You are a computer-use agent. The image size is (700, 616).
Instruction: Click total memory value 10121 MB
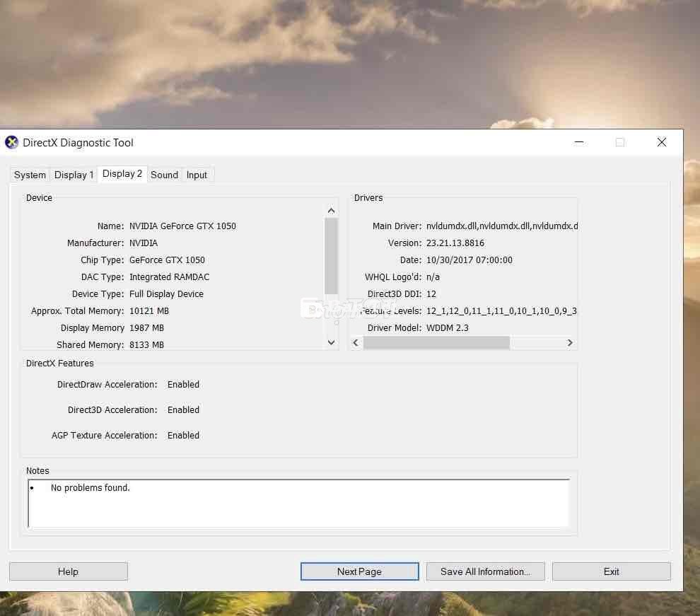pos(149,311)
